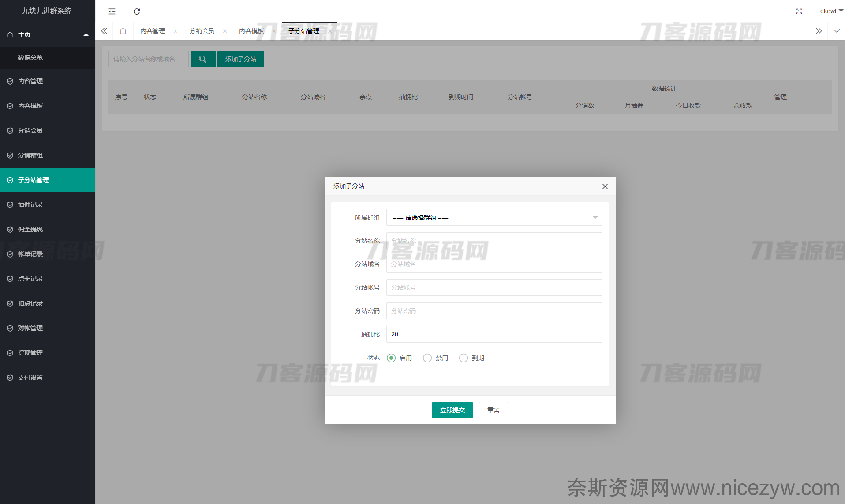Open 对帐管理 in sidebar
The height and width of the screenshot is (504, 845).
click(x=48, y=328)
